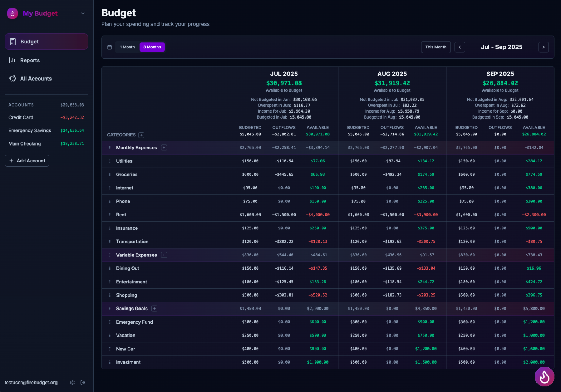Click the logout icon next to settings

coord(83,382)
